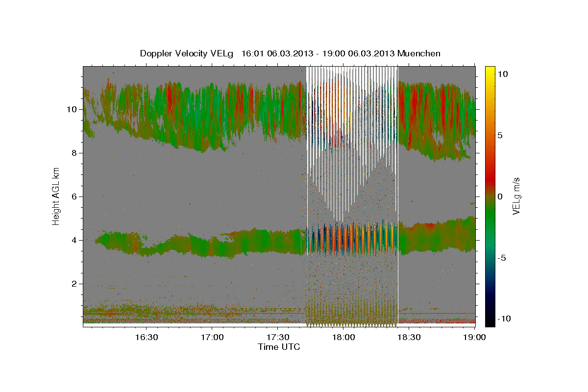Click the 18:30 time tick label
Screen dimensions: 588x392
[x=409, y=337]
